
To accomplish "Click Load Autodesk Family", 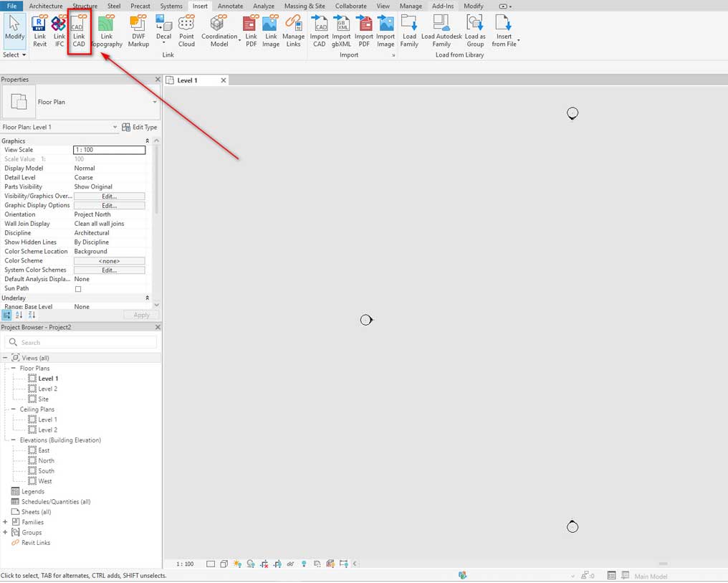I will pos(441,31).
